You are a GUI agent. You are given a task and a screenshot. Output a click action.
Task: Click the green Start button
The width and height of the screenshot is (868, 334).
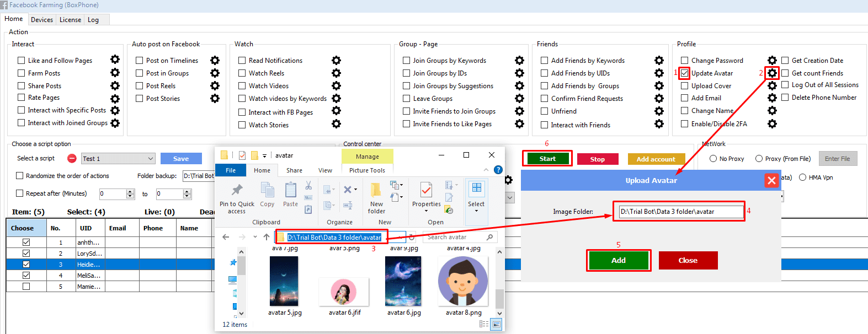pyautogui.click(x=547, y=159)
